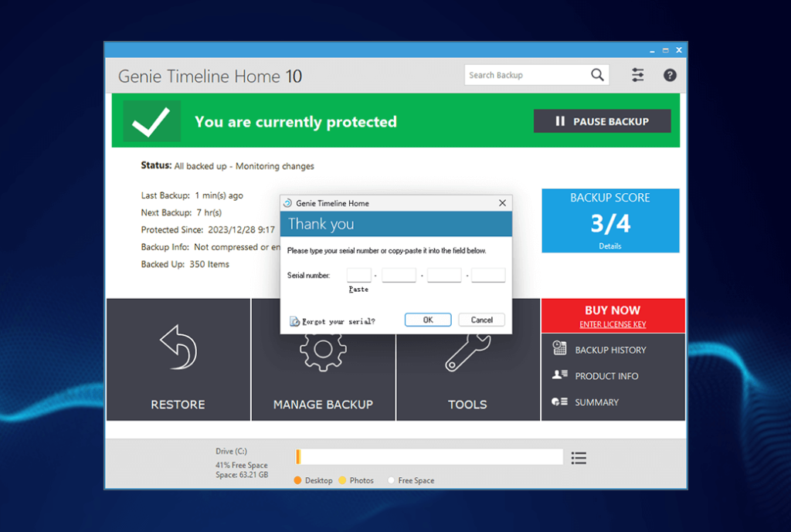Viewport: 791px width, 532px height.
Task: Click the BUY NOW button
Action: (613, 310)
